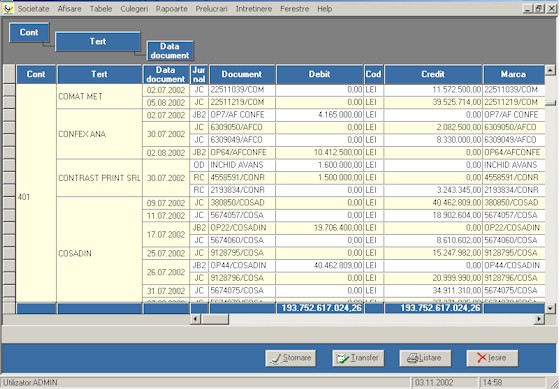
Task: Open the Ferestre menu
Action: point(295,9)
